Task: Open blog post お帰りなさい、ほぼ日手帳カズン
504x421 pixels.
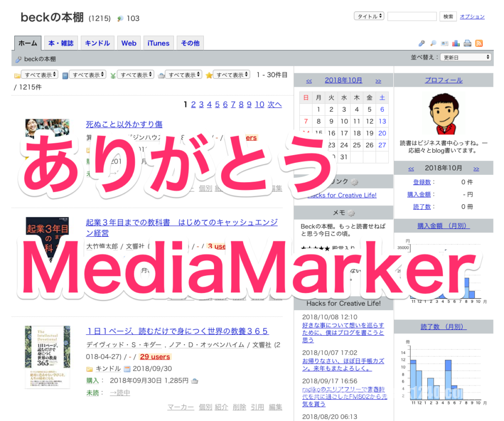Action: coord(343,365)
